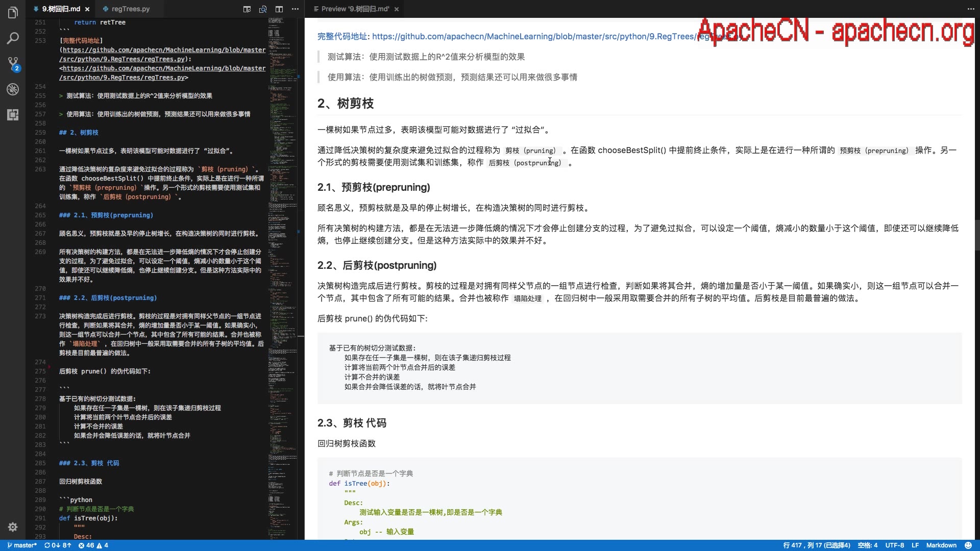Viewport: 980px width, 551px height.
Task: Click the '一棵树如果节点过多' paragraph in the preview
Action: click(435, 130)
